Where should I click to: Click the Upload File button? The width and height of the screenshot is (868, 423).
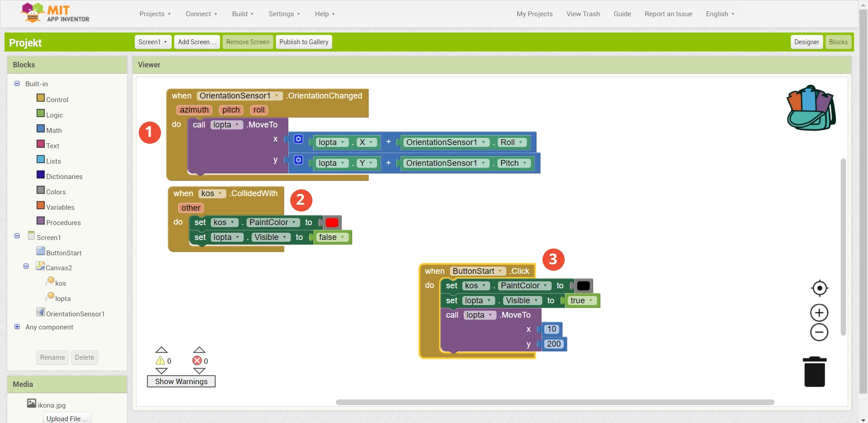[x=67, y=418]
